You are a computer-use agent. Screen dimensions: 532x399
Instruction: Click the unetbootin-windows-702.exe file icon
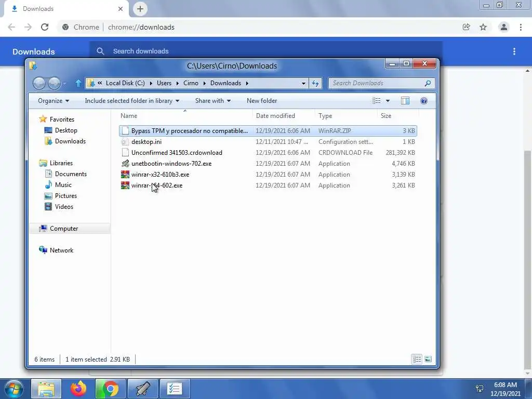tap(125, 164)
